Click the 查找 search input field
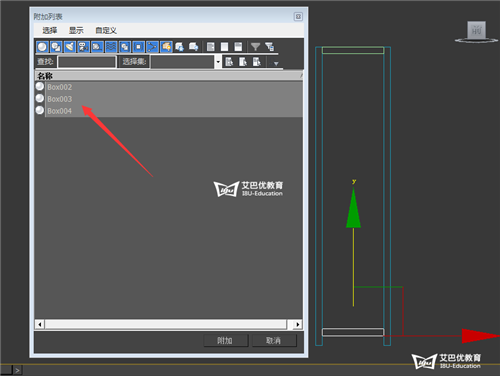The image size is (500, 376). click(x=87, y=62)
